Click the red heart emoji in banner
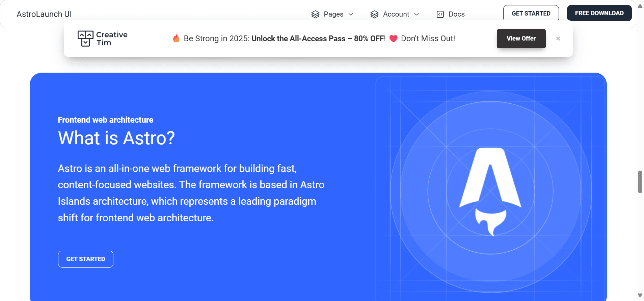This screenshot has width=644, height=301. (x=393, y=39)
